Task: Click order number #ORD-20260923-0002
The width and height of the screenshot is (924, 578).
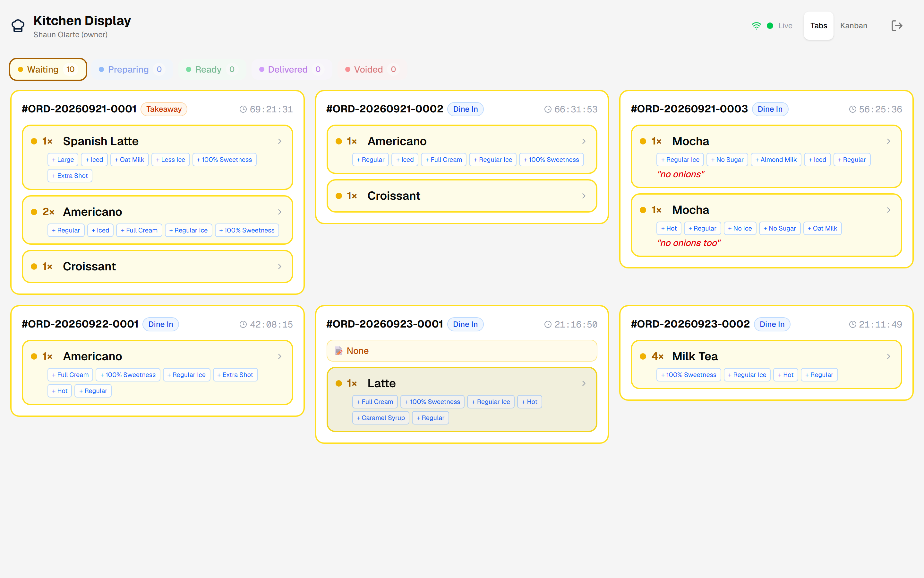Action: pyautogui.click(x=690, y=324)
